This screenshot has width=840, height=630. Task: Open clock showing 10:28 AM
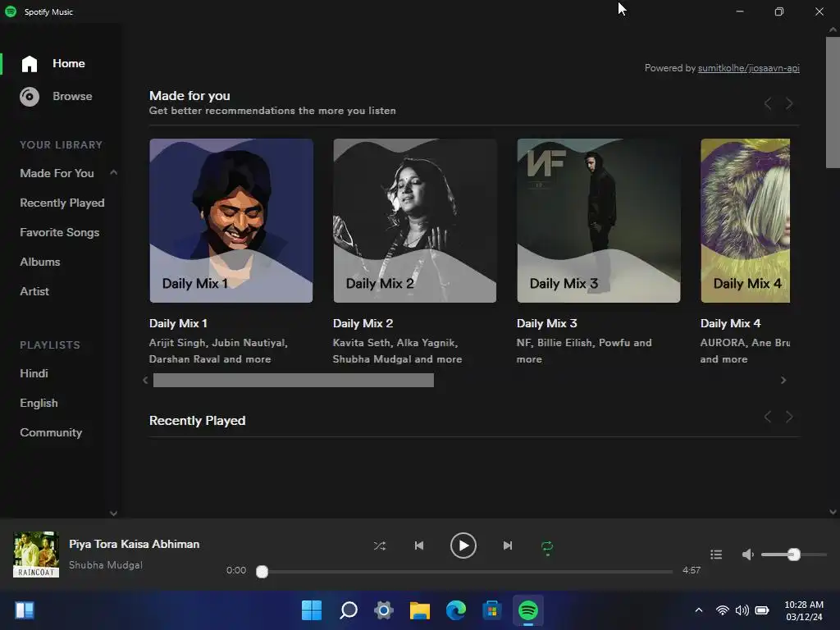pyautogui.click(x=804, y=610)
